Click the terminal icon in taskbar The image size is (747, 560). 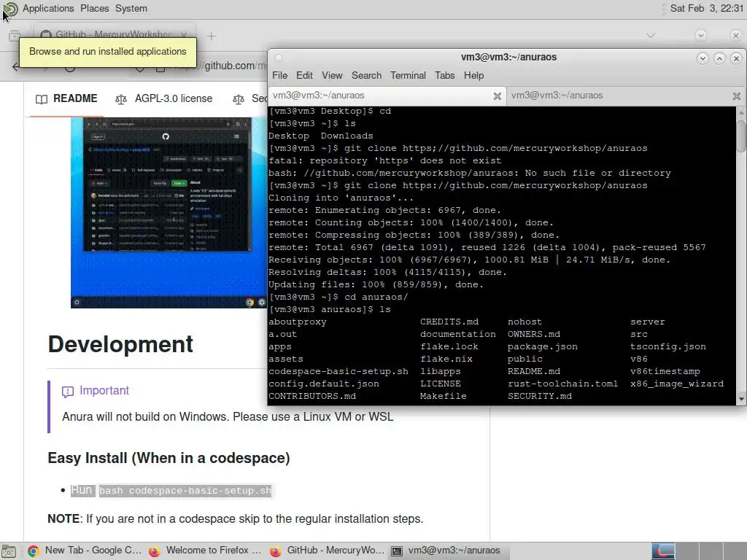pyautogui.click(x=396, y=551)
